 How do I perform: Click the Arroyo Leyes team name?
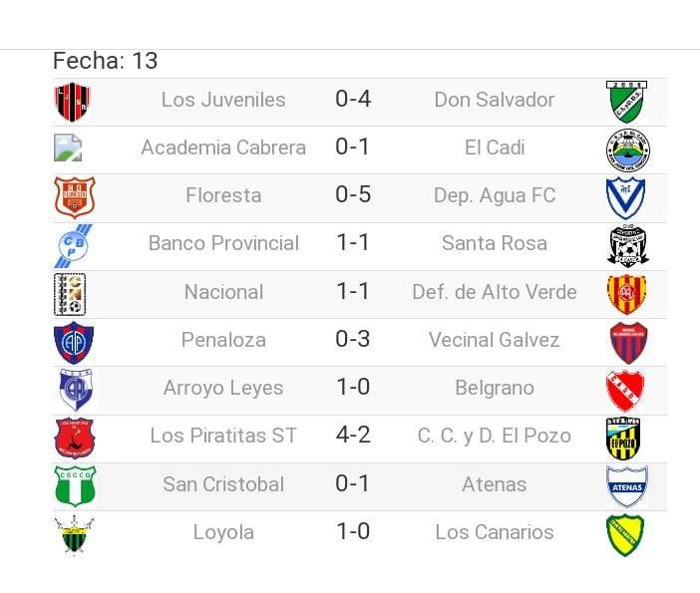tap(223, 388)
